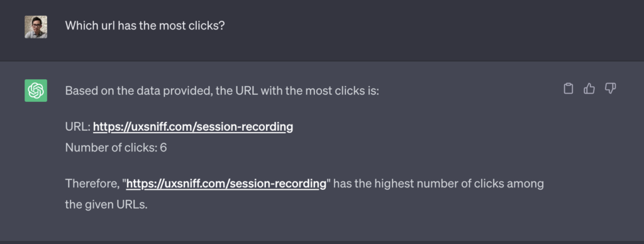Click the words 'most clicks is:' in the response

point(342,91)
